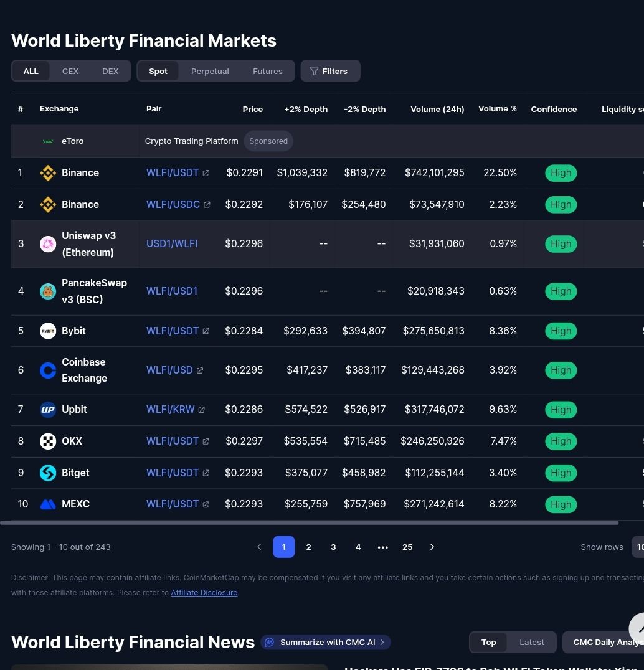Viewport: 644px width, 670px height.
Task: Click the 'Showing 1 - 10 out of 243' text
Action: 60,547
